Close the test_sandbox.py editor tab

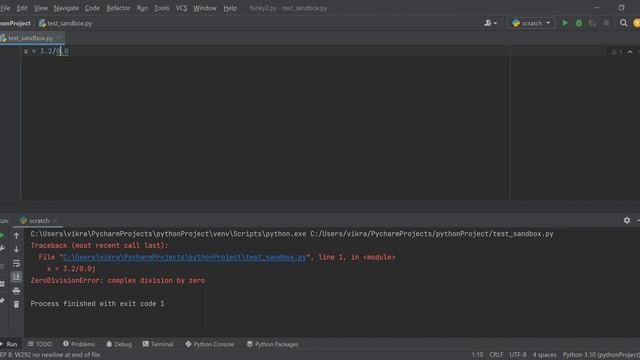point(59,38)
